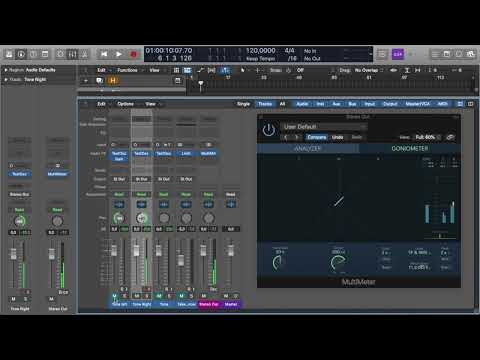Click the volume fader of Tone_copy channel
The image size is (480, 360).
point(181,259)
